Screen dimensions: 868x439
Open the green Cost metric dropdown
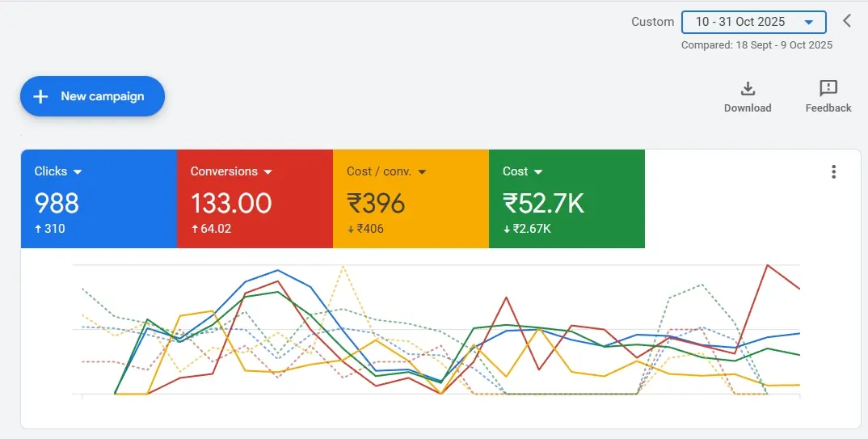[538, 172]
